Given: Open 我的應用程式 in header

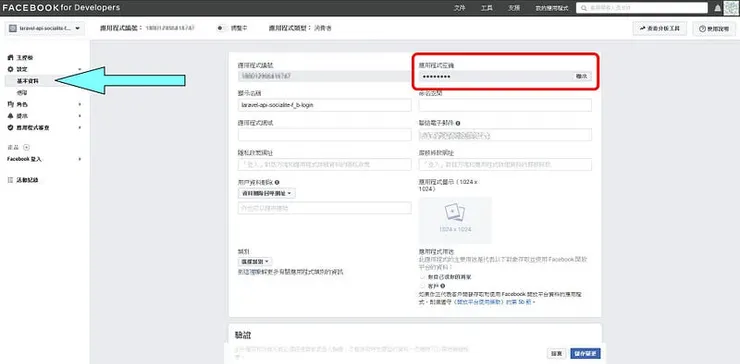Looking at the screenshot, I should click(x=552, y=8).
